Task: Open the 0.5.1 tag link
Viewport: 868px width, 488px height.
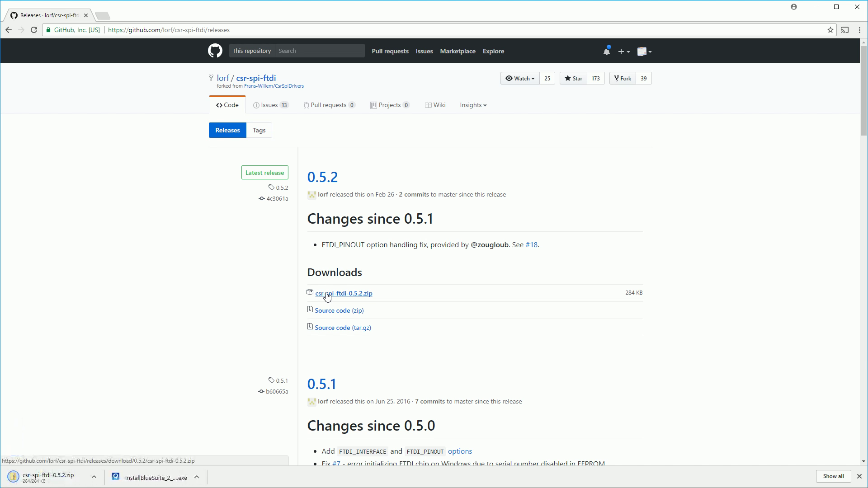Action: pos(278,380)
